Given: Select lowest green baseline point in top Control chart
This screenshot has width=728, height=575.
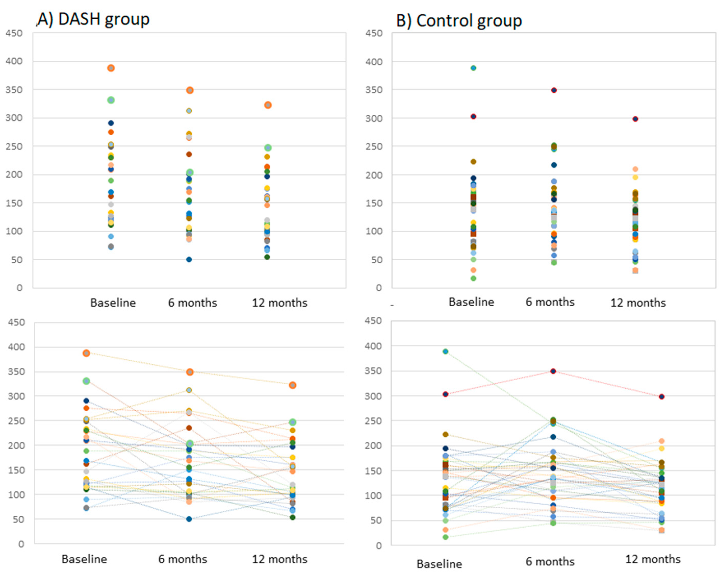Looking at the screenshot, I should tap(473, 278).
